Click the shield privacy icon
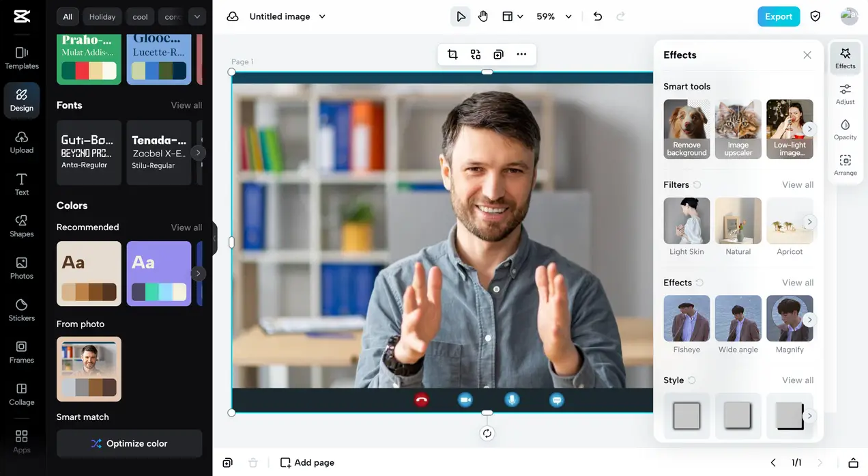The image size is (868, 476). click(815, 16)
